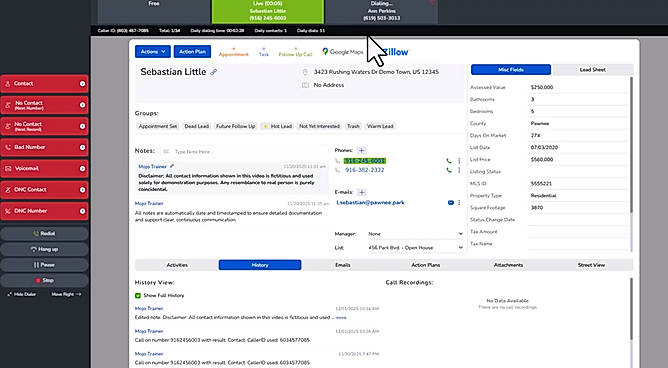Viewport: 668px width, 368px height.
Task: Click the link icon beside Sebastian Little
Action: 213,72
